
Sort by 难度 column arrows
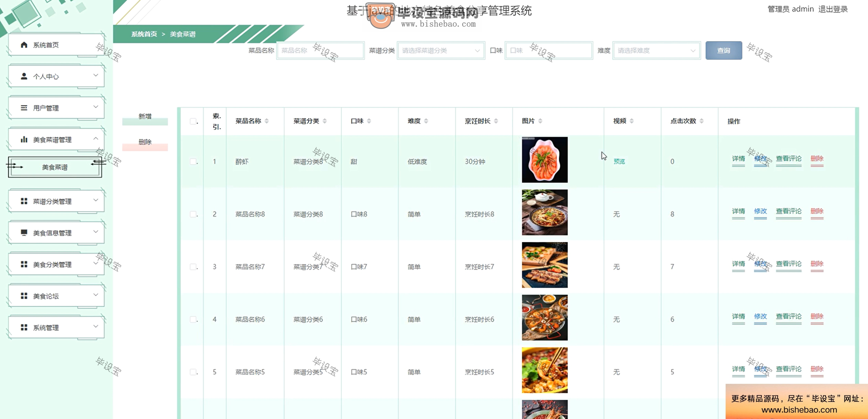tap(426, 121)
